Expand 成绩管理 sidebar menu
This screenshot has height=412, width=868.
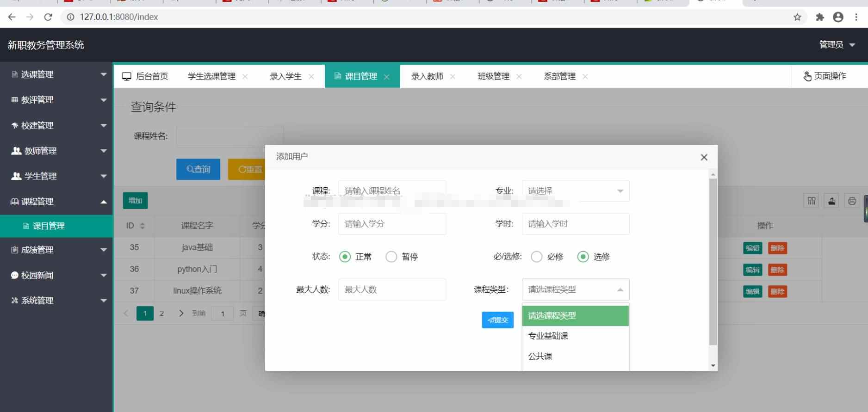[56, 250]
